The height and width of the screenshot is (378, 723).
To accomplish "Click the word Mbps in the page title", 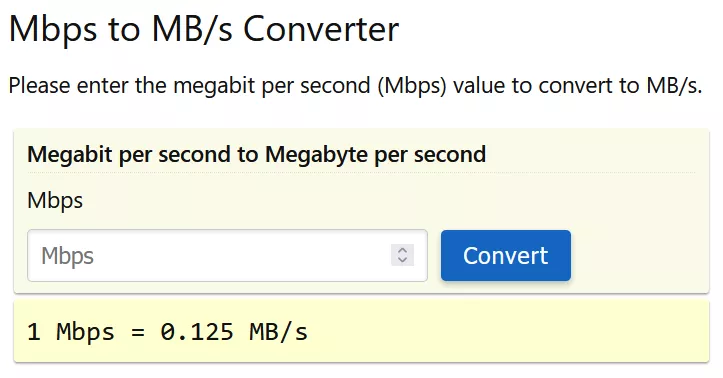I will 53,30.
